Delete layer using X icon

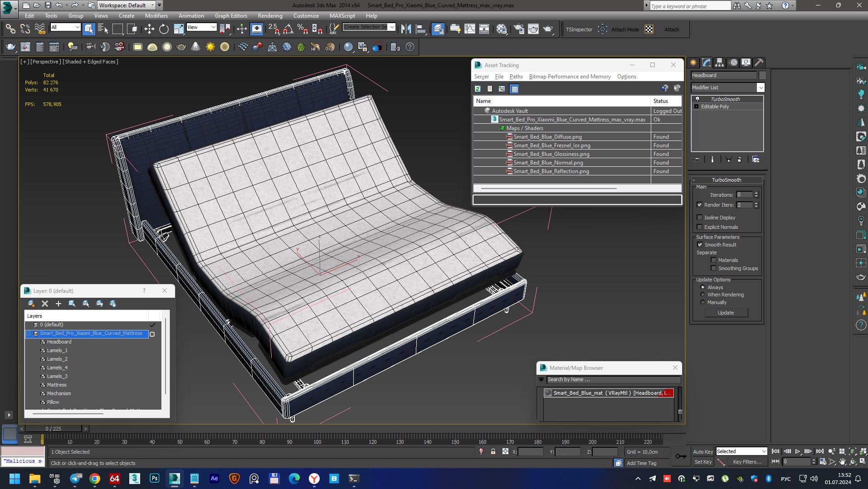44,304
